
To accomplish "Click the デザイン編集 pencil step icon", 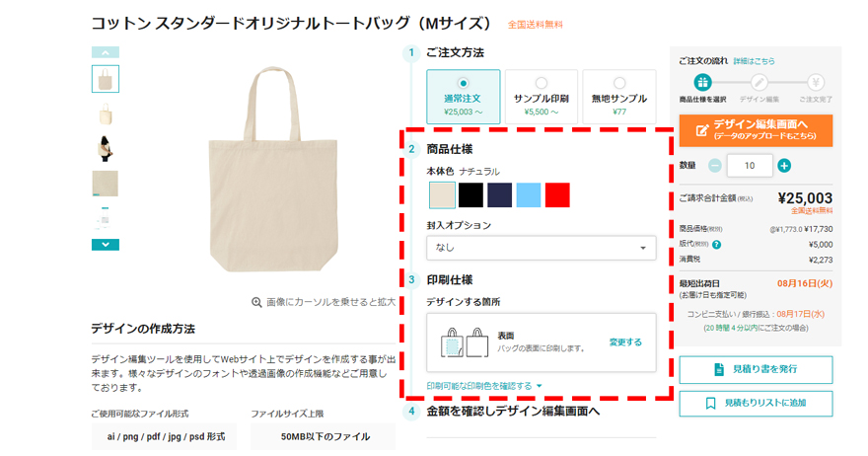I will point(759,83).
